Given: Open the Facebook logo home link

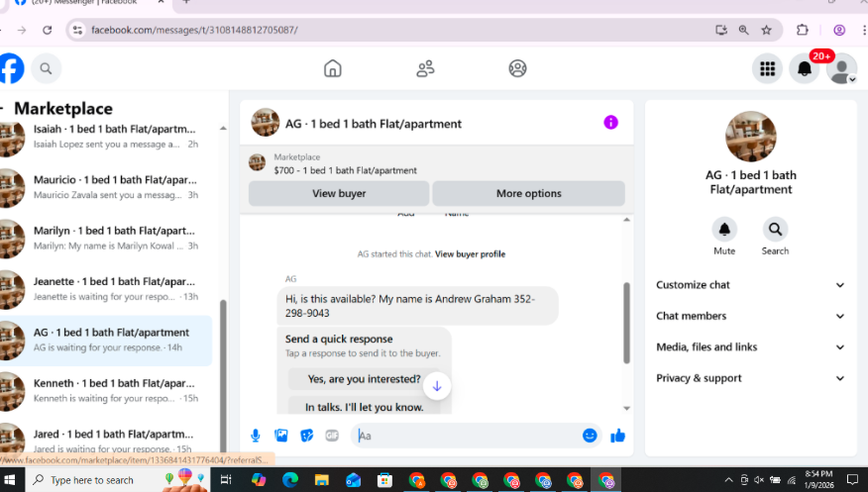Looking at the screenshot, I should coord(11,68).
